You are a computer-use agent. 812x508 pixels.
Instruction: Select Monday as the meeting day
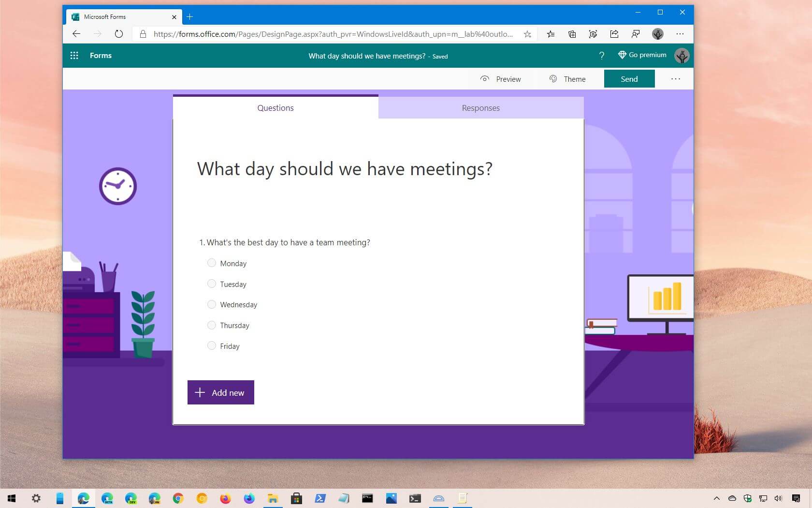point(212,263)
